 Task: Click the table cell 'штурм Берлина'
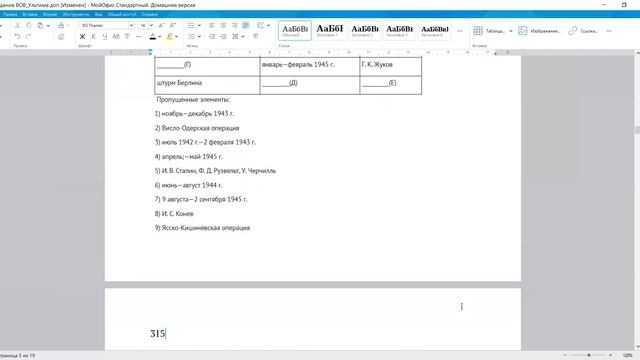(x=207, y=85)
